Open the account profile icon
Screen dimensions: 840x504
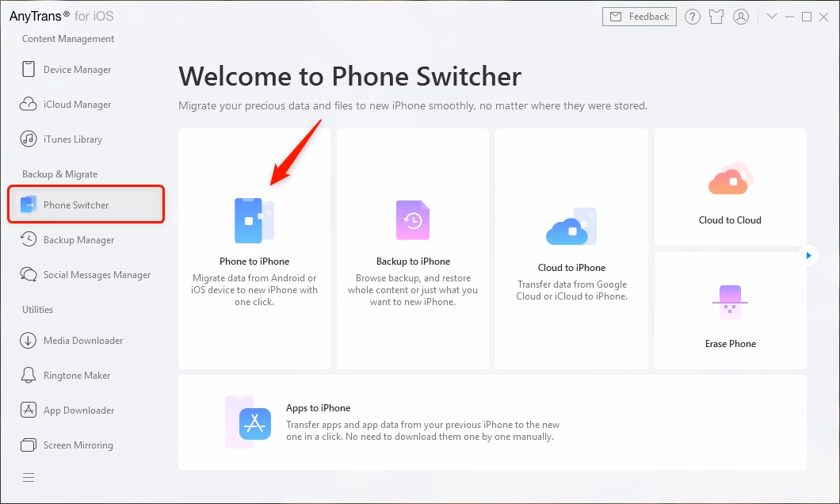[x=741, y=16]
